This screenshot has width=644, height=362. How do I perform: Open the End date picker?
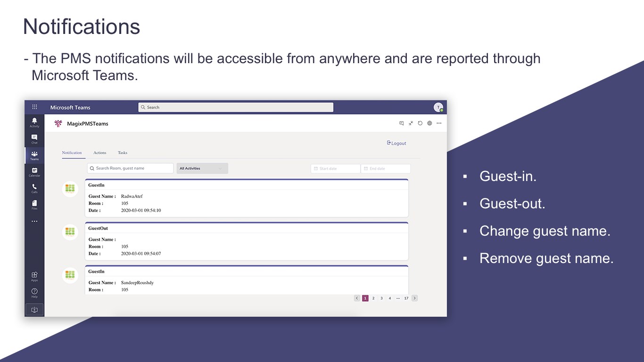386,168
